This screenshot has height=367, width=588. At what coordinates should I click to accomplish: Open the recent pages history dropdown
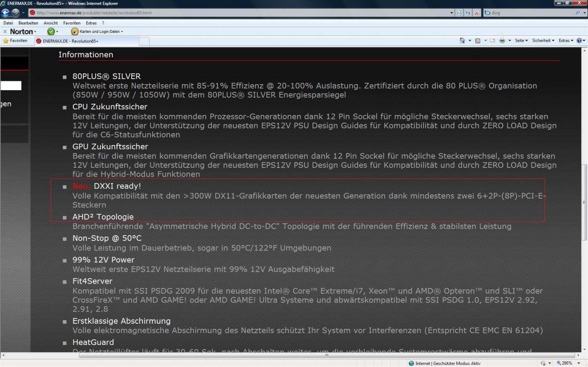click(x=23, y=13)
